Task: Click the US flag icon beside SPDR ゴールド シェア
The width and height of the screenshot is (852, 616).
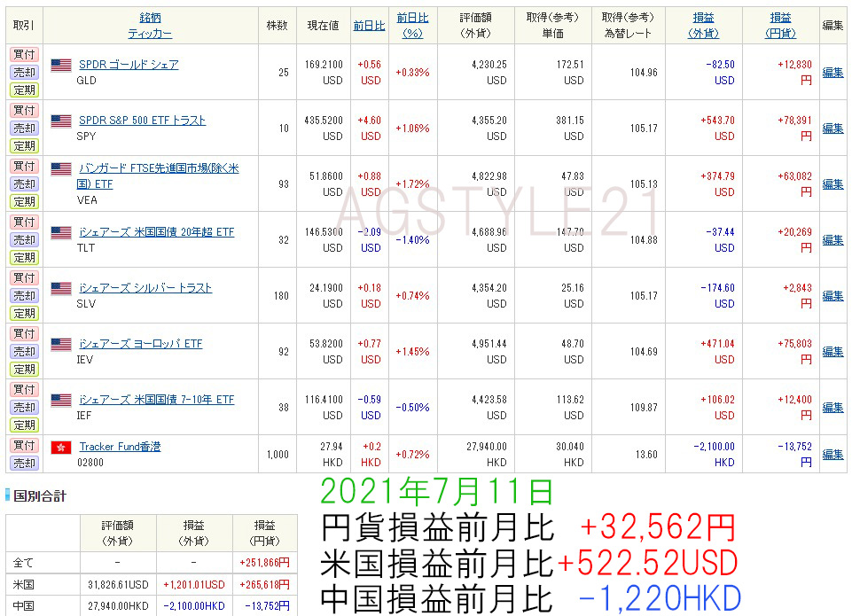Action: coord(61,65)
